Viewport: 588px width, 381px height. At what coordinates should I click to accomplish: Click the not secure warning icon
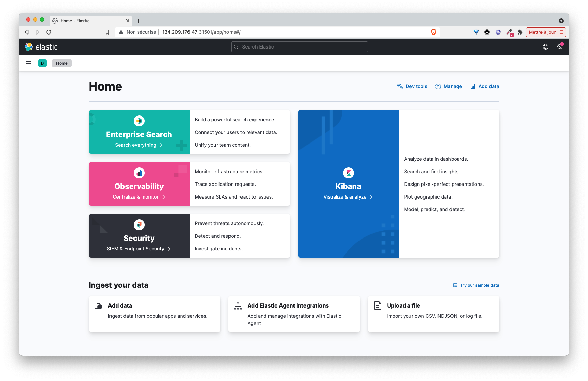[121, 32]
